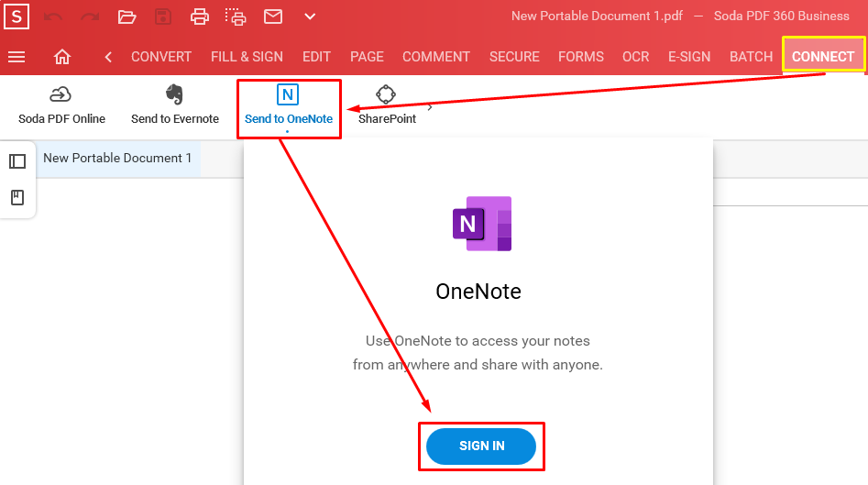Open the SECURE tab
Image resolution: width=868 pixels, height=485 pixels.
pyautogui.click(x=514, y=57)
